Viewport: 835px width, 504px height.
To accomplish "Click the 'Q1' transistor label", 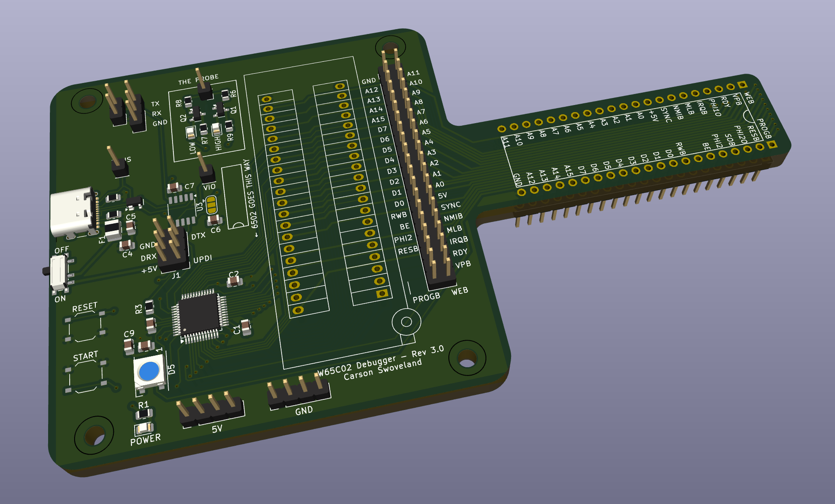I will 234,109.
